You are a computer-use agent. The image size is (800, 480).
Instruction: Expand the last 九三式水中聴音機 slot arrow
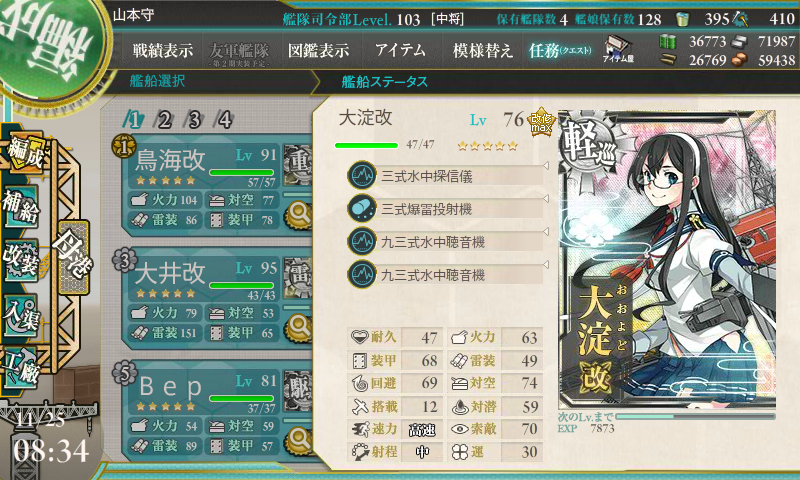tap(545, 265)
